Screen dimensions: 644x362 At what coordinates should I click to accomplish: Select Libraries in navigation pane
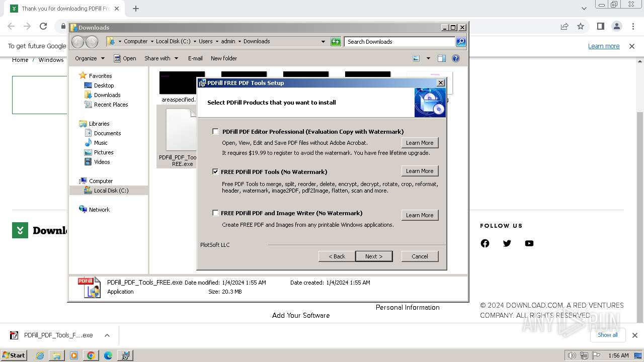99,124
